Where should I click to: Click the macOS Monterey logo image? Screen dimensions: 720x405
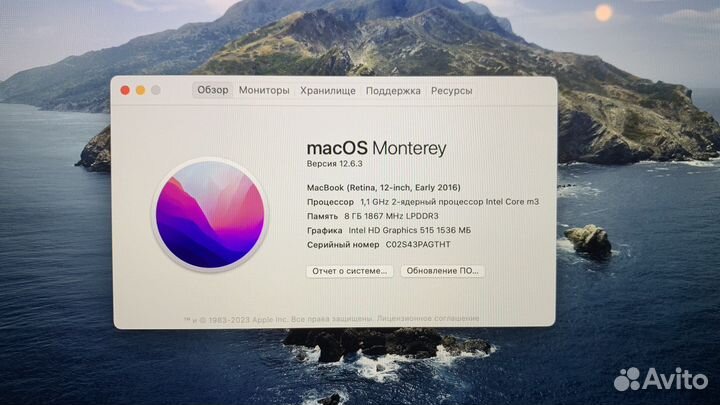pos(210,215)
